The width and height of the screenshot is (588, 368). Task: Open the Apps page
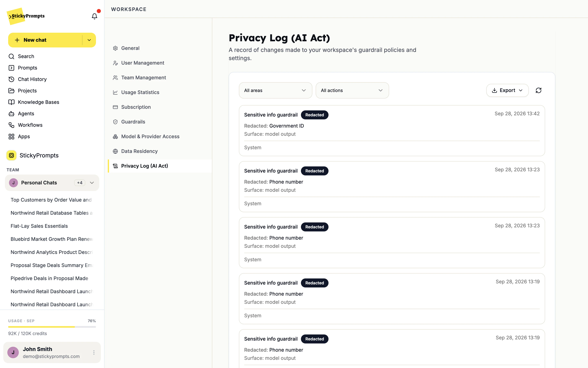click(19, 136)
